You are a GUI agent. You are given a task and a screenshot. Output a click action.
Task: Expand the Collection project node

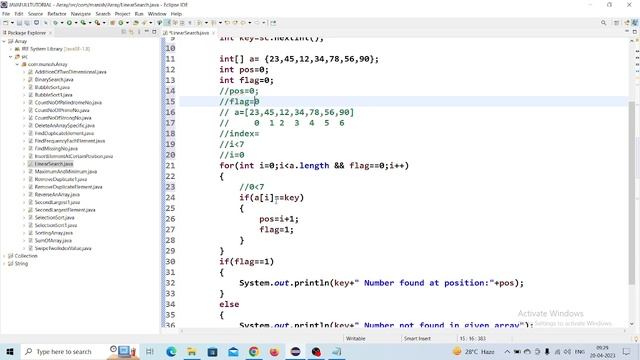point(4,256)
